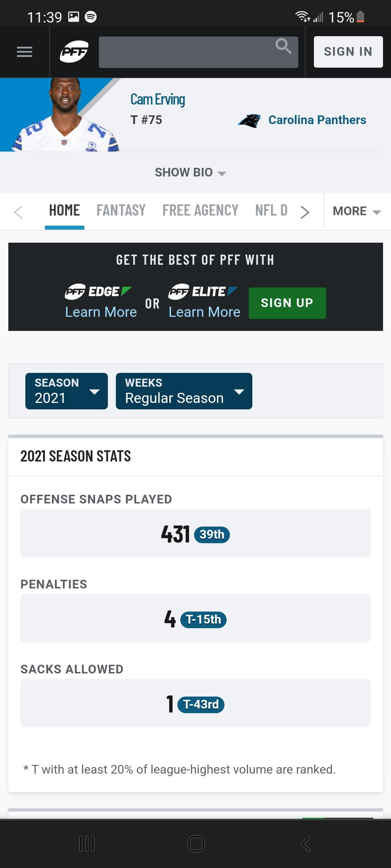391x868 pixels.
Task: Tap Android back navigation button
Action: click(x=306, y=844)
